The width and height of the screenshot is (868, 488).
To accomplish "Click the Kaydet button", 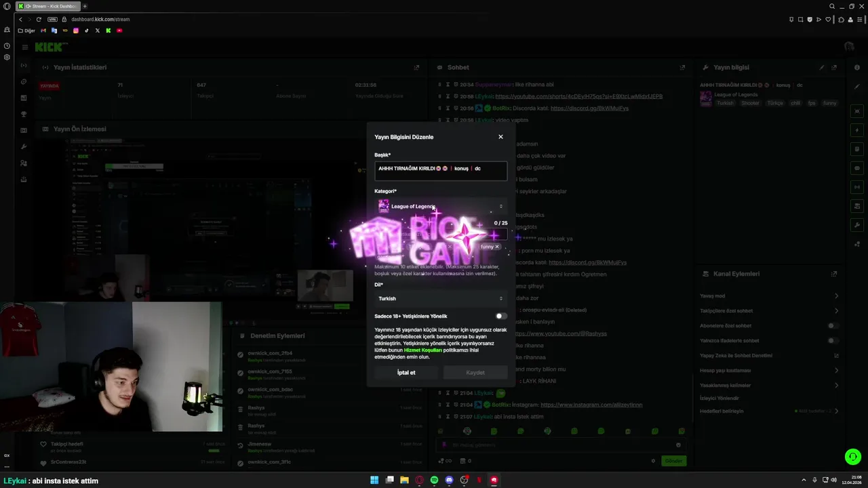I will (x=475, y=372).
